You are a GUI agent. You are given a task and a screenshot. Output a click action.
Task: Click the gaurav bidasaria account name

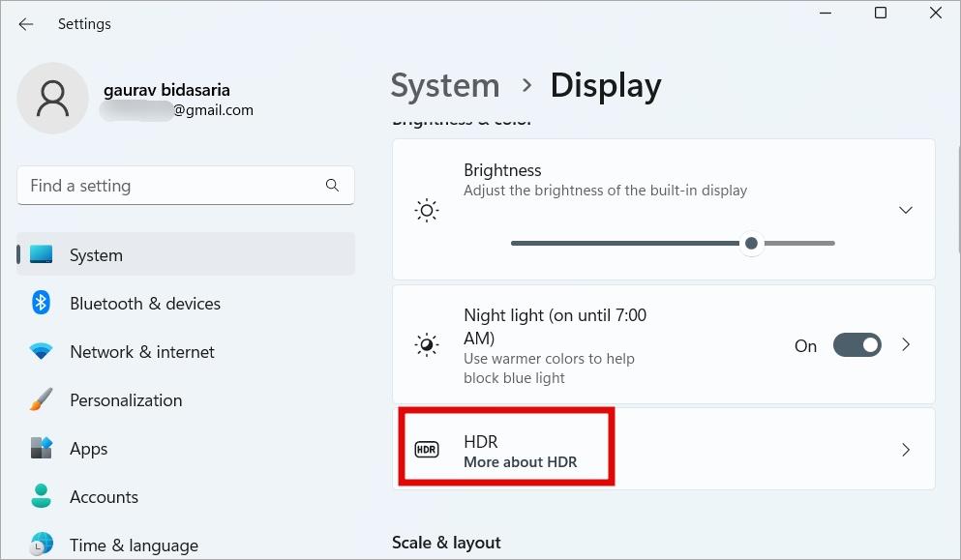[166, 90]
